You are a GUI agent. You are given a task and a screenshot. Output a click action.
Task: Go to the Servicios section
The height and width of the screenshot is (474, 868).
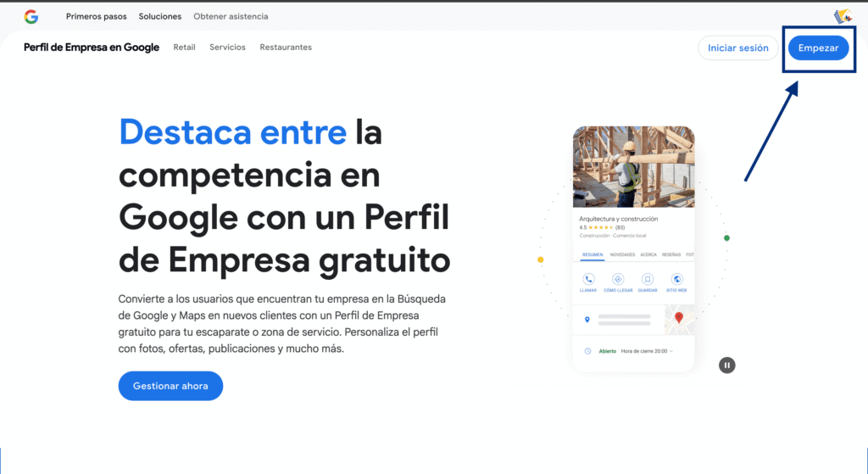pos(227,47)
